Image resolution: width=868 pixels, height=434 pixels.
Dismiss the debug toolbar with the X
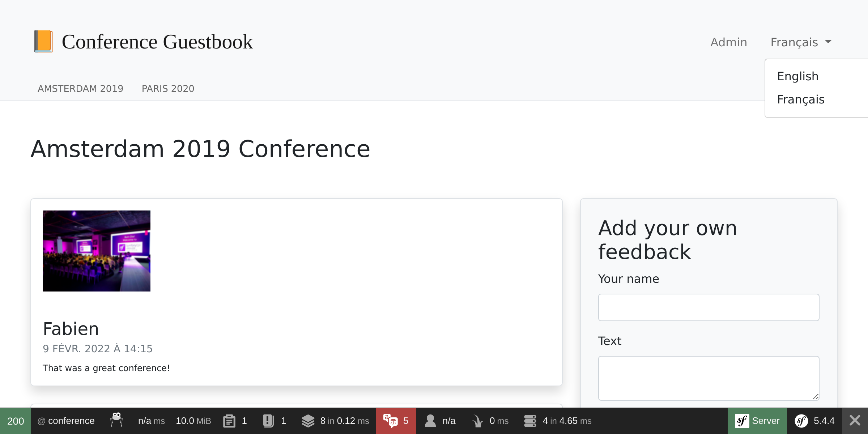tap(855, 421)
